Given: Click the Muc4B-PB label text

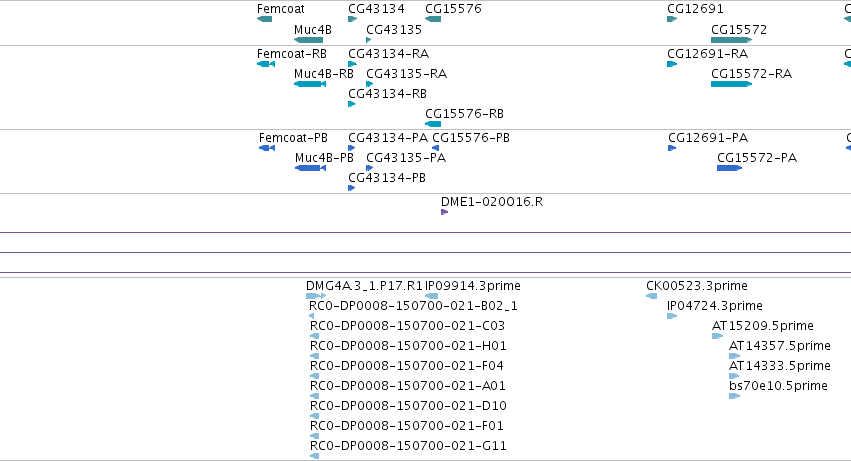Looking at the screenshot, I should tap(324, 158).
